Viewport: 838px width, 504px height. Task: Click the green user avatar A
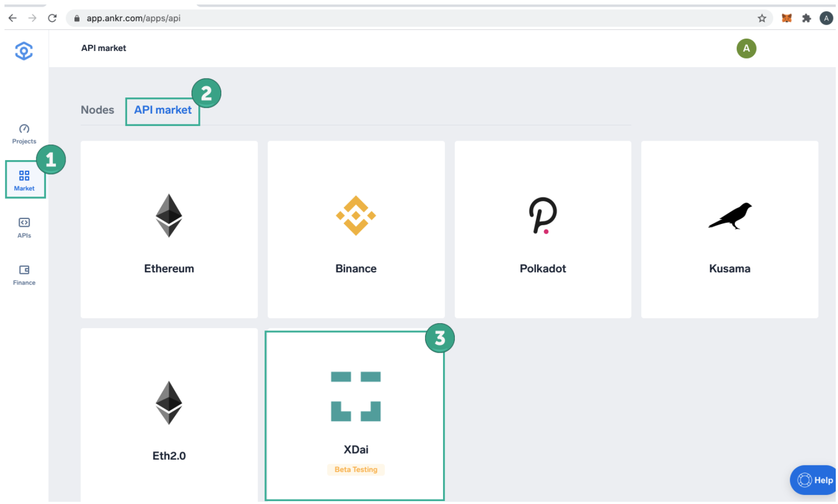pyautogui.click(x=746, y=49)
